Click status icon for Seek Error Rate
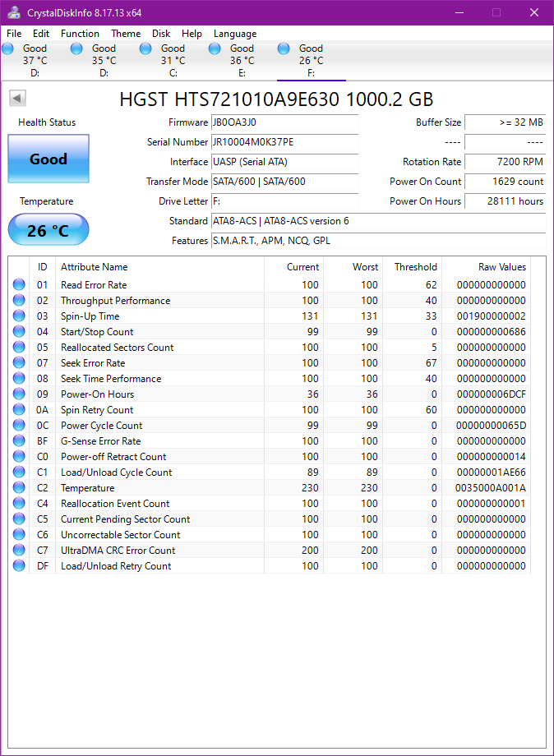The image size is (554, 756). click(x=19, y=362)
